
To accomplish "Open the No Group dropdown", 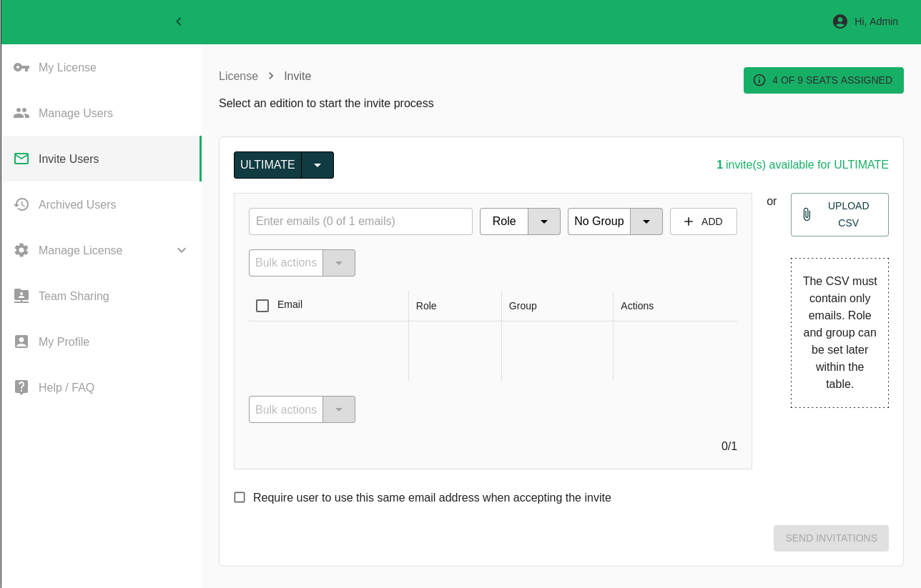I will click(x=646, y=221).
